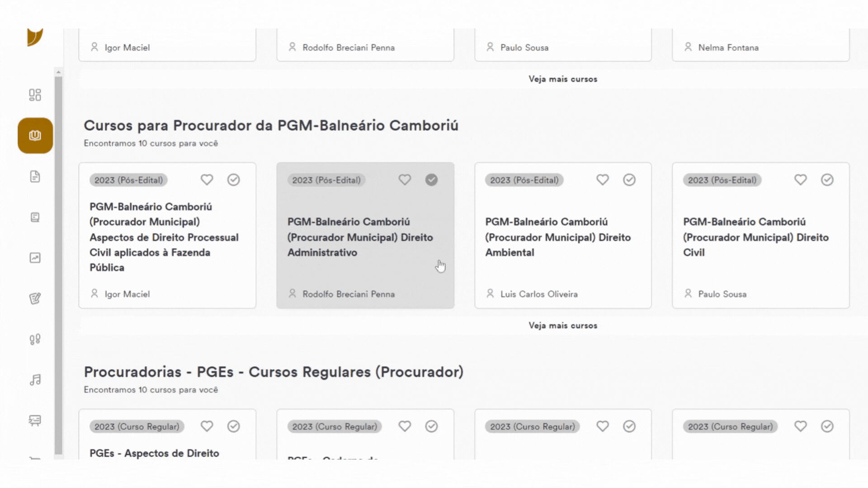
Task: Toggle checkmark on Direito Processual Civil course
Action: click(x=234, y=180)
